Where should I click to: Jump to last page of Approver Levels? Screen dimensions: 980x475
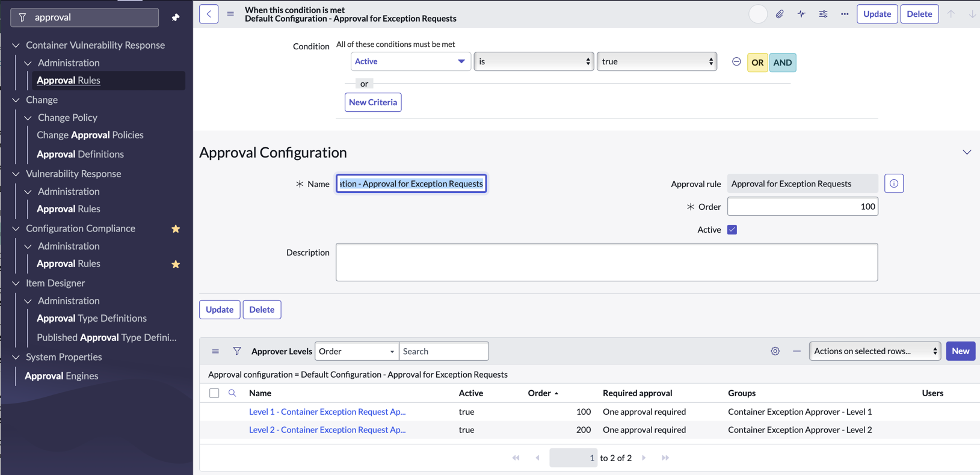tap(665, 458)
